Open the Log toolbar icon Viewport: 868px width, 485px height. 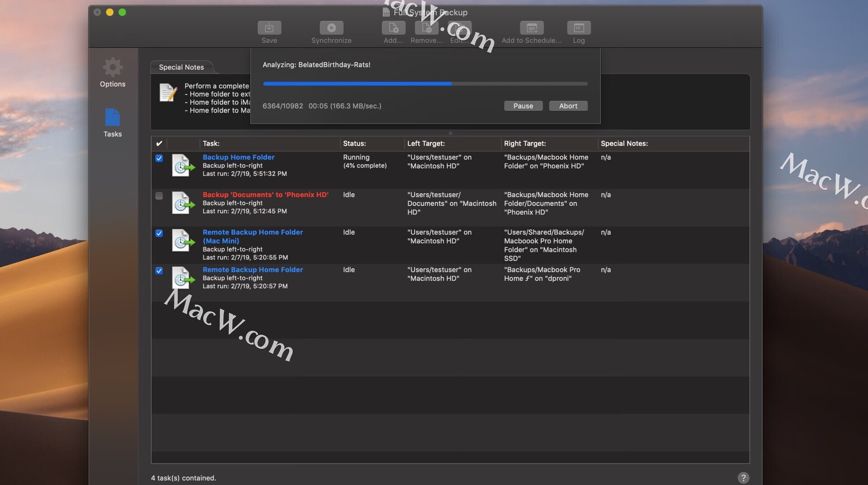[578, 29]
